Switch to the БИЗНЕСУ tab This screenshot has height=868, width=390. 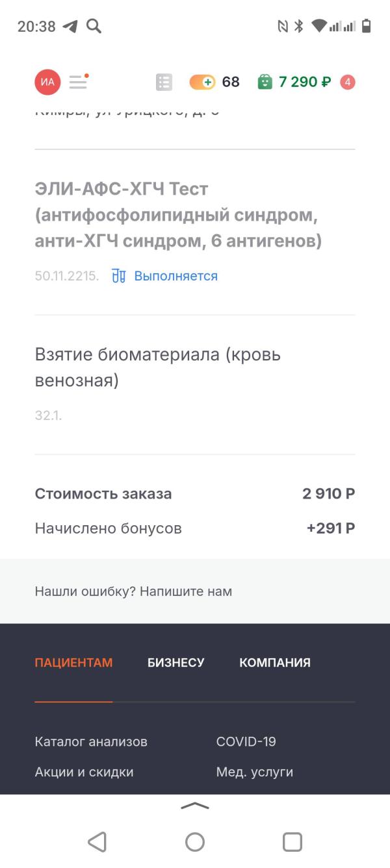(176, 663)
